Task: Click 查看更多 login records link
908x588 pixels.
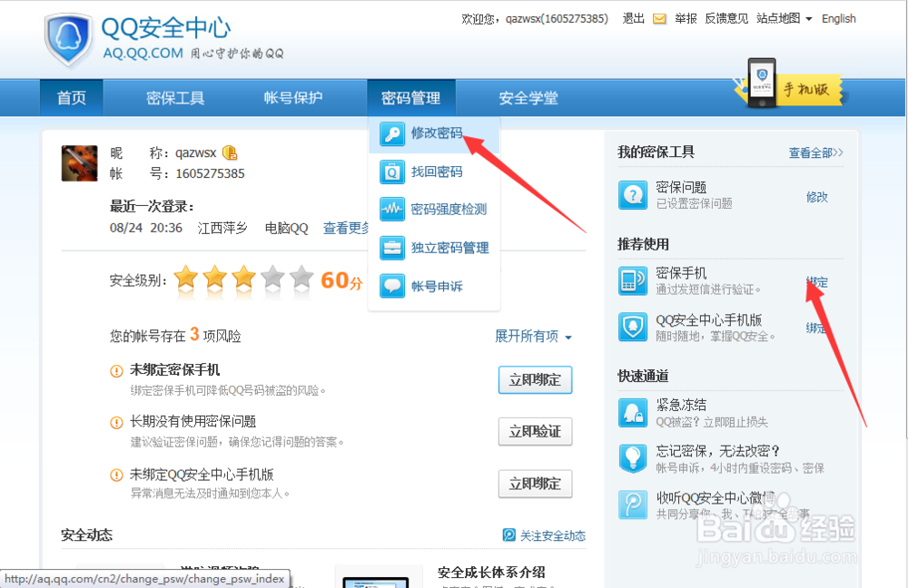Action: (346, 228)
